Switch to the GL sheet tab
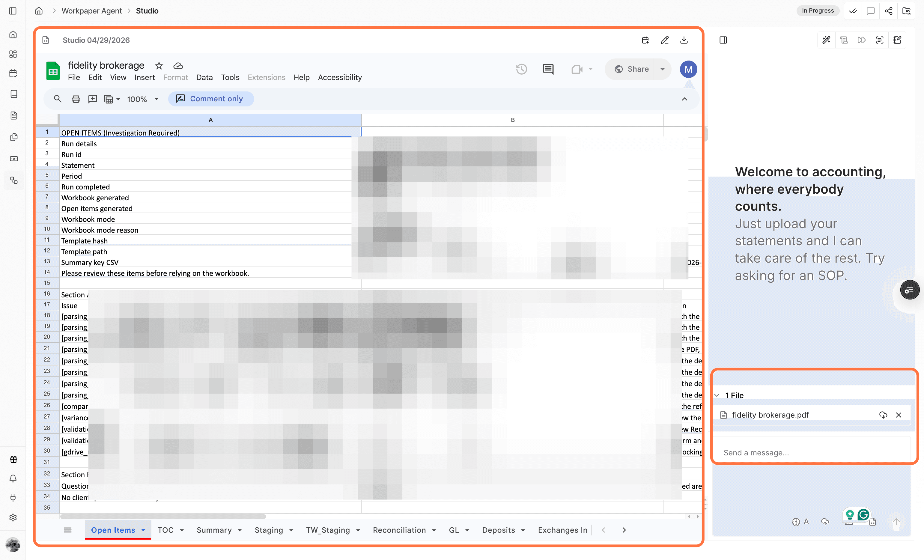 (x=454, y=530)
